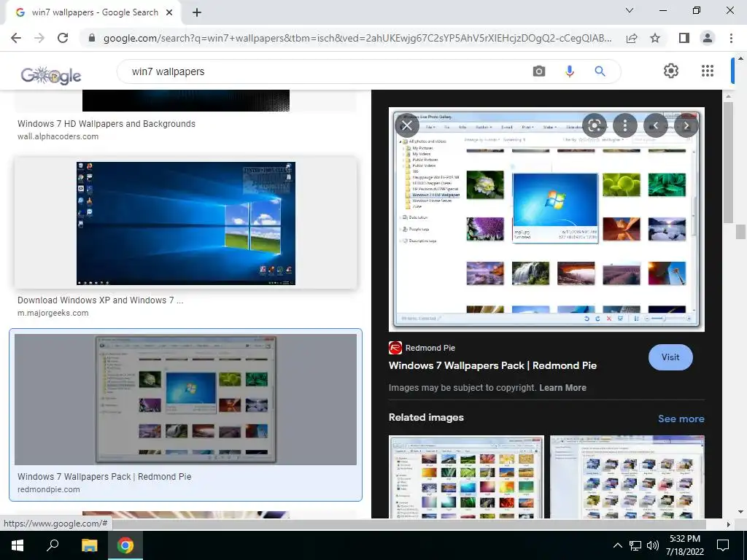The height and width of the screenshot is (560, 747).
Task: View the site lock info icon
Action: [92, 38]
